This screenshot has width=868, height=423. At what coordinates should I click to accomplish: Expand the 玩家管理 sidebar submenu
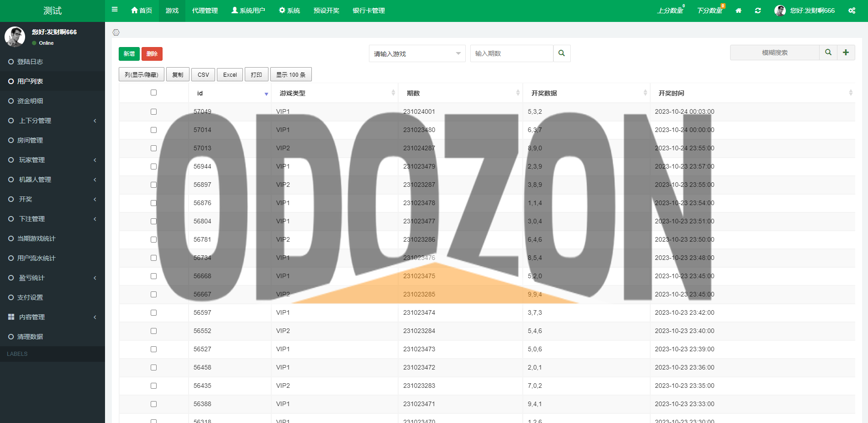point(53,160)
